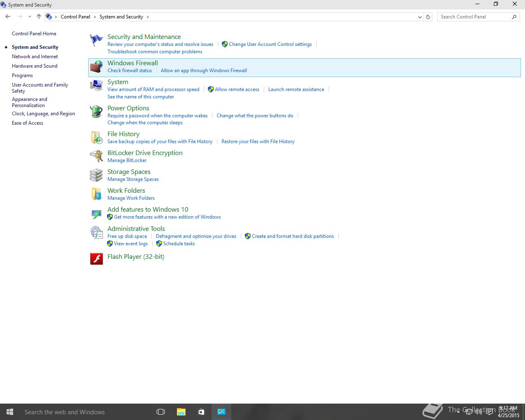Refresh the Control Panel view
Viewport: 525px width, 420px height.
tap(428, 17)
